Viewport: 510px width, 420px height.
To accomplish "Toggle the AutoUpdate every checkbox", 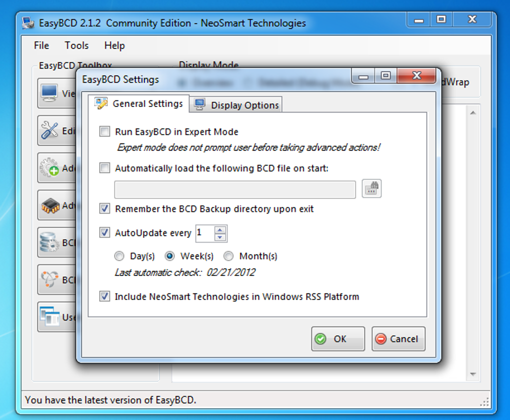I will [104, 232].
